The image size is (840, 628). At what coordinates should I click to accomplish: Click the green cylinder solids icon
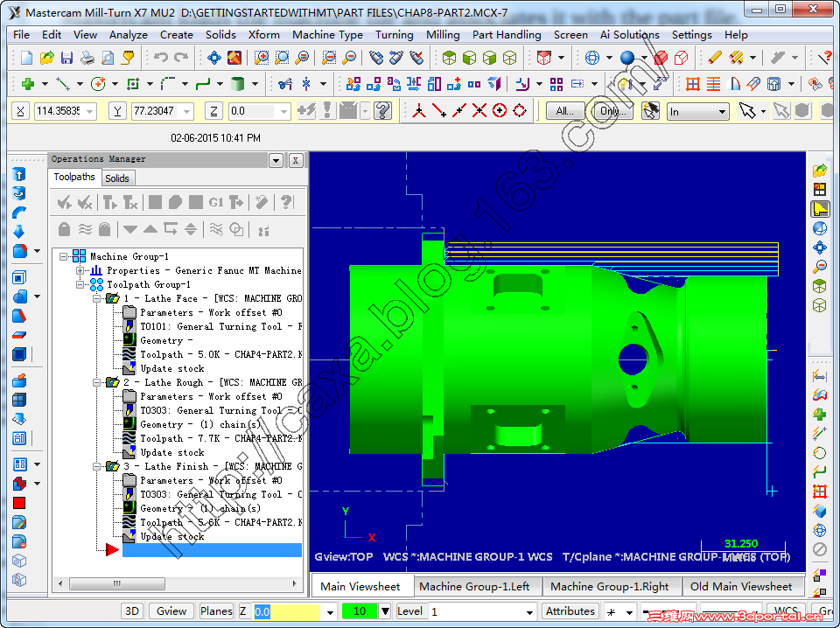[x=237, y=83]
